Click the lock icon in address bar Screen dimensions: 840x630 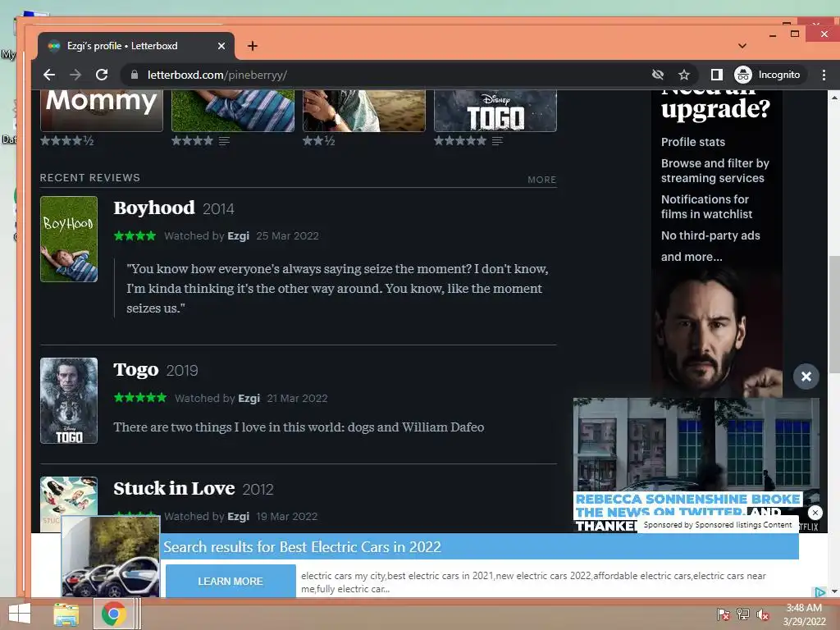(x=135, y=75)
